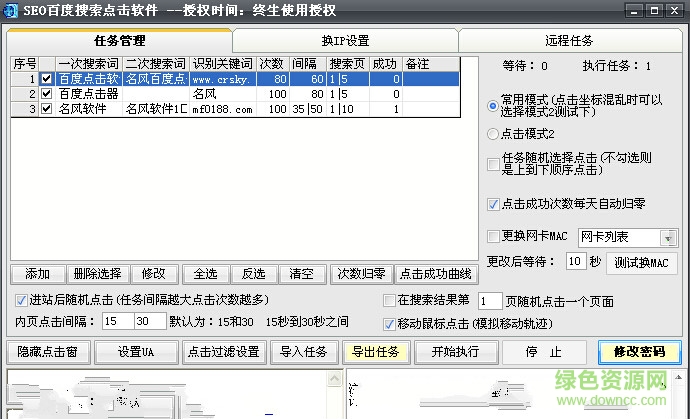The image size is (690, 419).
Task: Maximize the SEO百度搜索点击软件 window
Action: 655,11
